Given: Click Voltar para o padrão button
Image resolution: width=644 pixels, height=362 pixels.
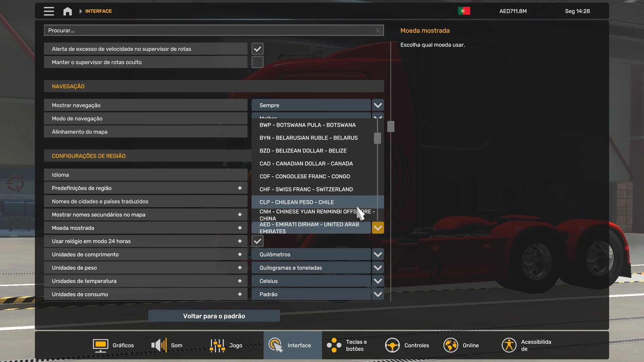Looking at the screenshot, I should (x=214, y=316).
